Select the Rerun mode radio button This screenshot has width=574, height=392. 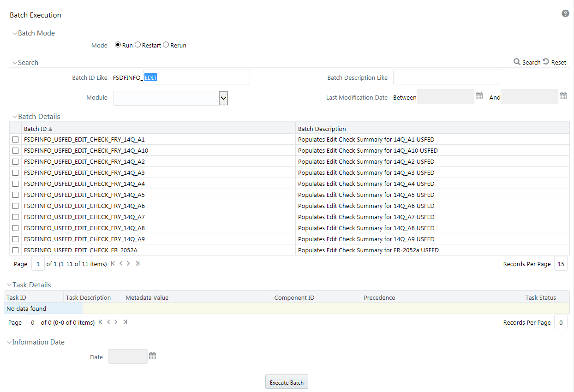[x=166, y=45]
